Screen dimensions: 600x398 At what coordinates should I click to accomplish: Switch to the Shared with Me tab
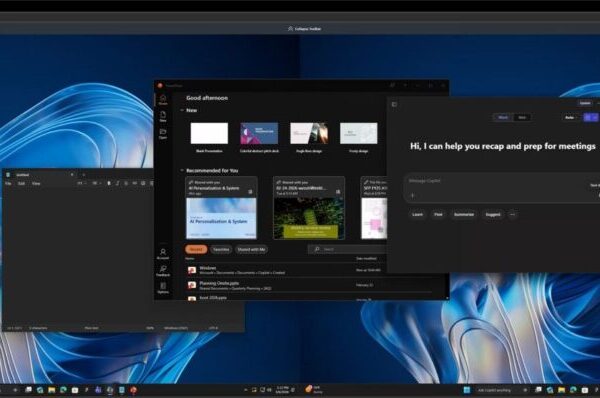tap(251, 250)
